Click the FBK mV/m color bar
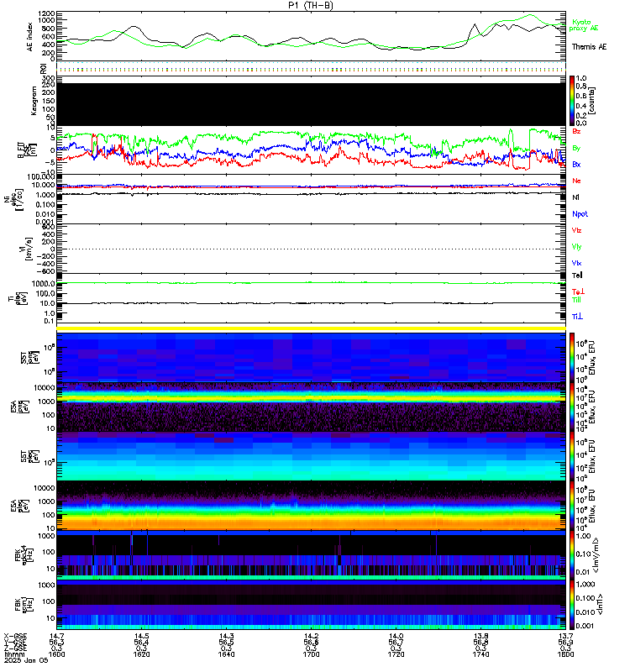 pos(572,555)
